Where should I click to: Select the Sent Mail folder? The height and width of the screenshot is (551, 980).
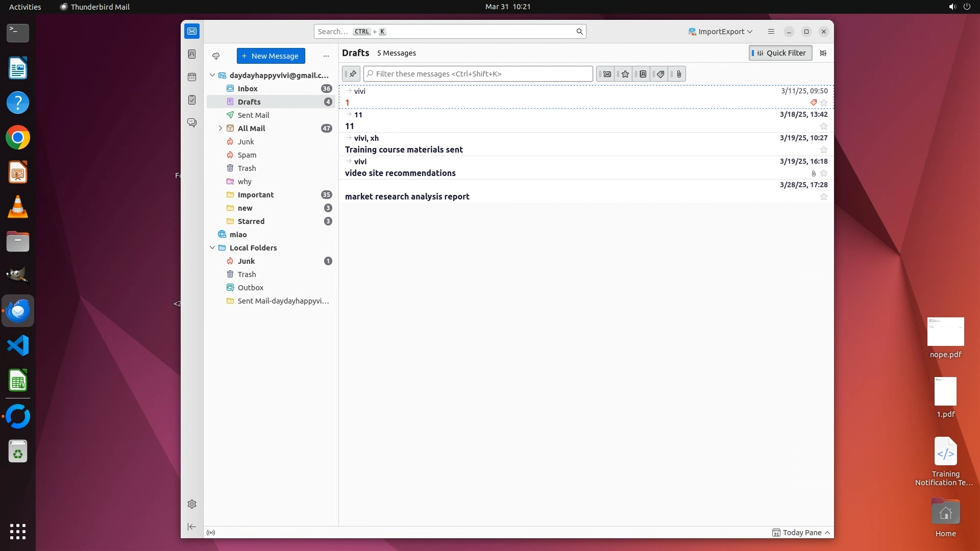253,115
